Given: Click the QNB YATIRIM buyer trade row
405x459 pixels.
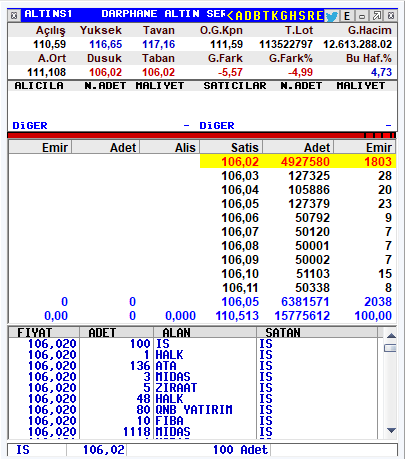Looking at the screenshot, I should tap(194, 410).
